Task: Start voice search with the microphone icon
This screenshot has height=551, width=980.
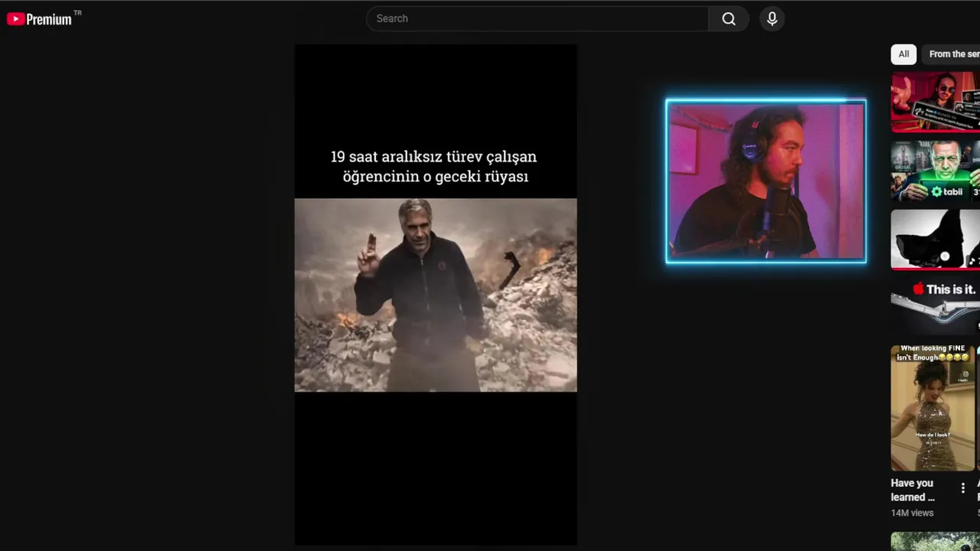Action: point(772,18)
